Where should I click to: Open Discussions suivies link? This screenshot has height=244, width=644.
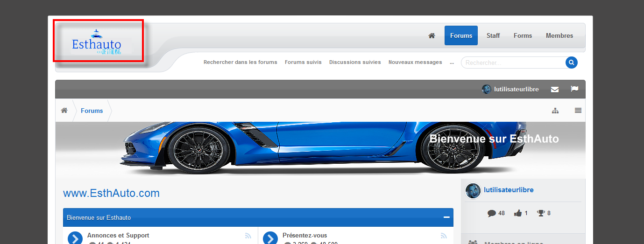coord(355,62)
